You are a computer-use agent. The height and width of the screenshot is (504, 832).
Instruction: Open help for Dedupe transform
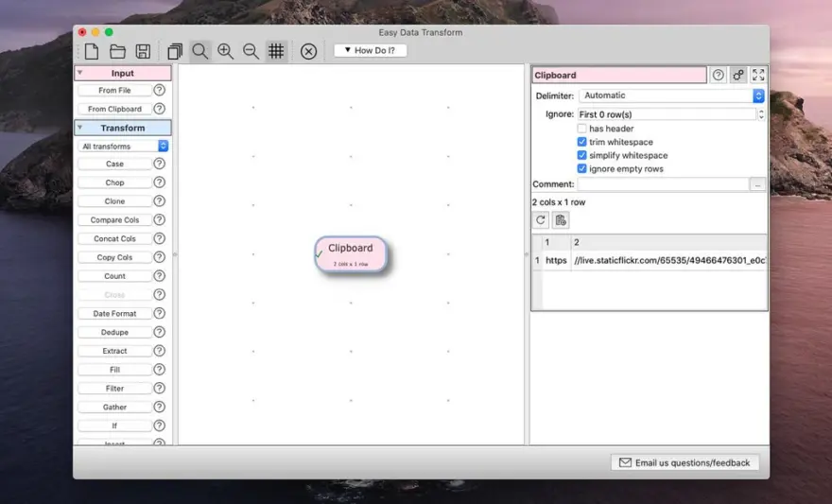[159, 332]
